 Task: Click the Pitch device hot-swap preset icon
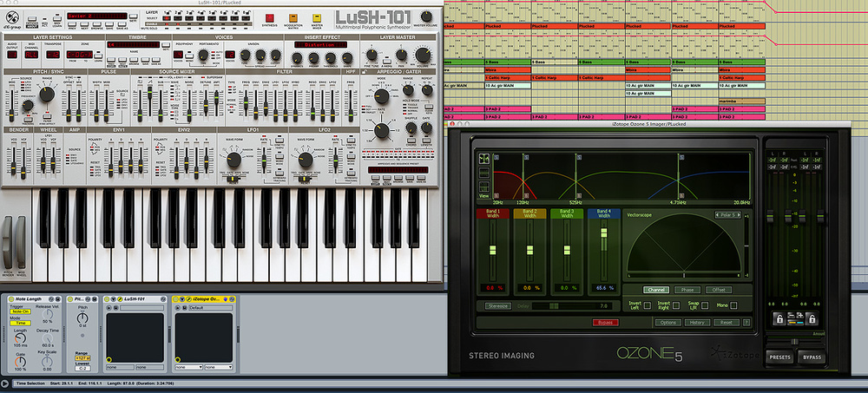(88, 299)
